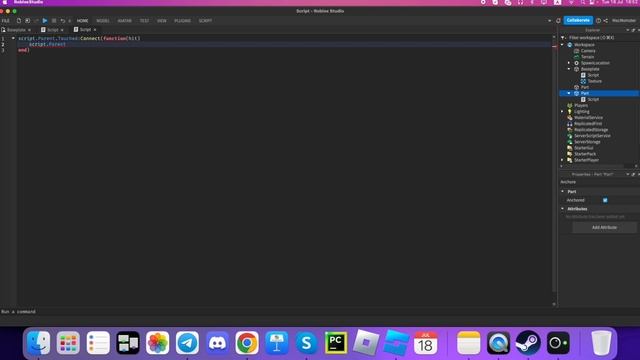Viewport: 640px width, 360px height.
Task: Switch to the HOME ribbon tab
Action: click(x=82, y=20)
